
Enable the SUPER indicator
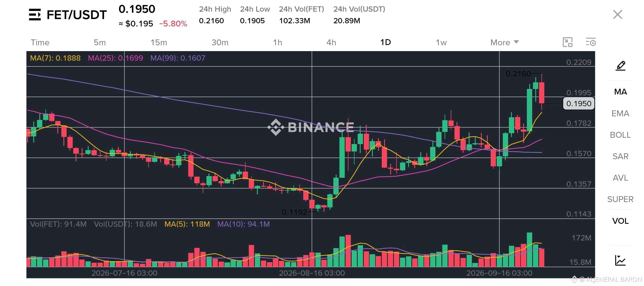pyautogui.click(x=620, y=199)
